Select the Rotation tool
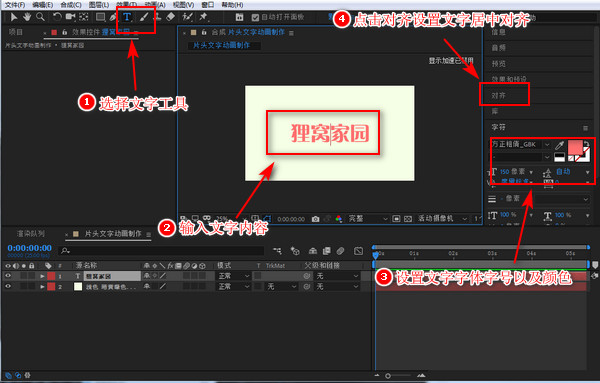The image size is (600, 383). [x=57, y=17]
